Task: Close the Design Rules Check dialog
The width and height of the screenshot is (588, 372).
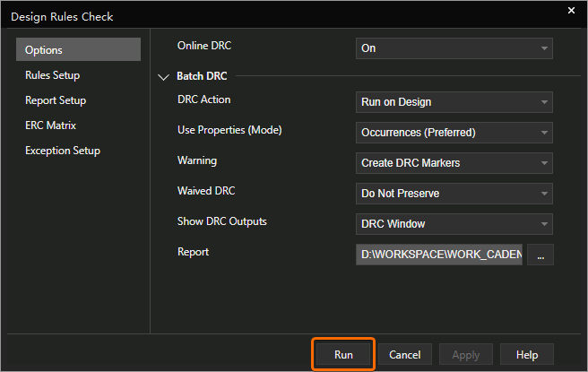Action: [571, 11]
